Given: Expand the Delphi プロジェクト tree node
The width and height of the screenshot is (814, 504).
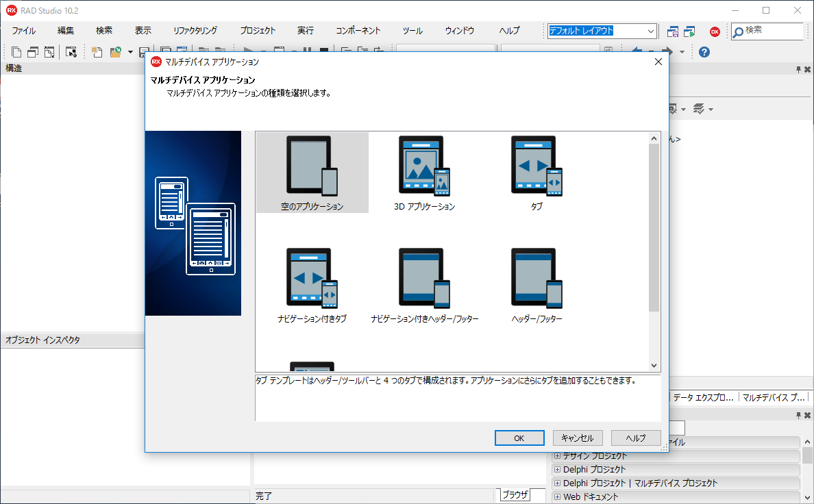Looking at the screenshot, I should coord(556,469).
